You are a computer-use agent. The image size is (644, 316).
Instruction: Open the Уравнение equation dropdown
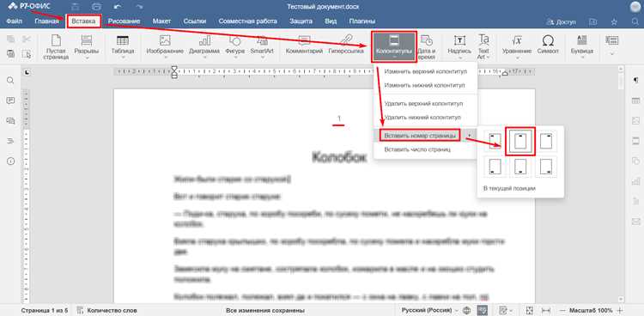click(517, 47)
